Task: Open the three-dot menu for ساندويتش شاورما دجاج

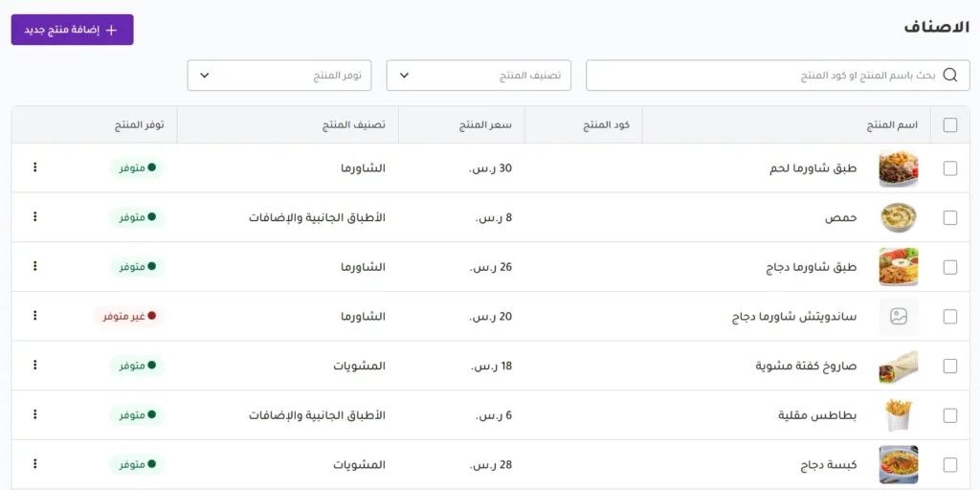Action: coord(35,315)
